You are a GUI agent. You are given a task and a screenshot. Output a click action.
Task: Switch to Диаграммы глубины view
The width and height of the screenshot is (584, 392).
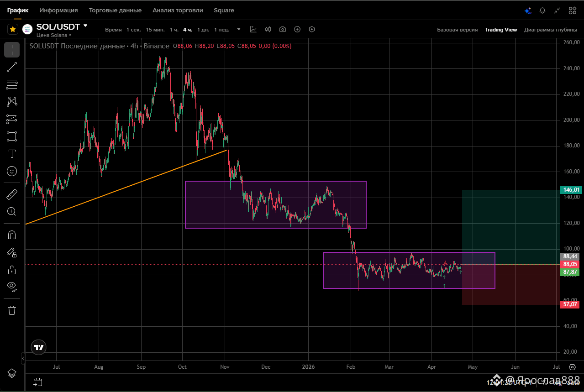[551, 30]
